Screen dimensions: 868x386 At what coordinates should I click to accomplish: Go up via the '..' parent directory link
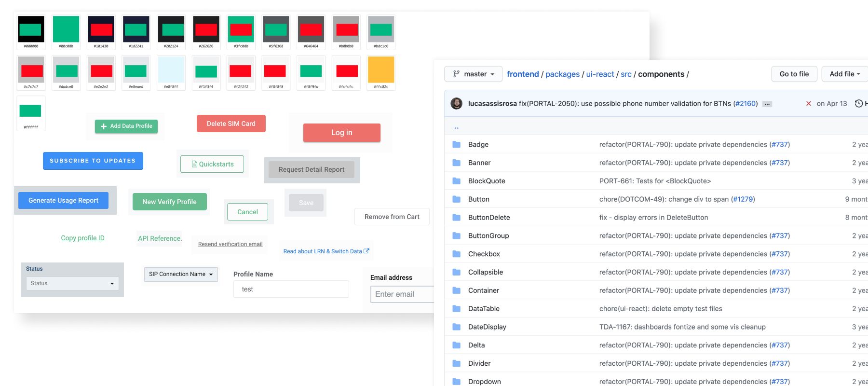point(456,127)
